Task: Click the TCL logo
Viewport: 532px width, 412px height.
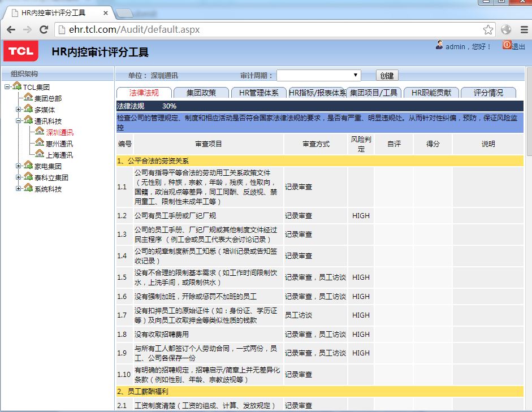Action: [x=21, y=51]
